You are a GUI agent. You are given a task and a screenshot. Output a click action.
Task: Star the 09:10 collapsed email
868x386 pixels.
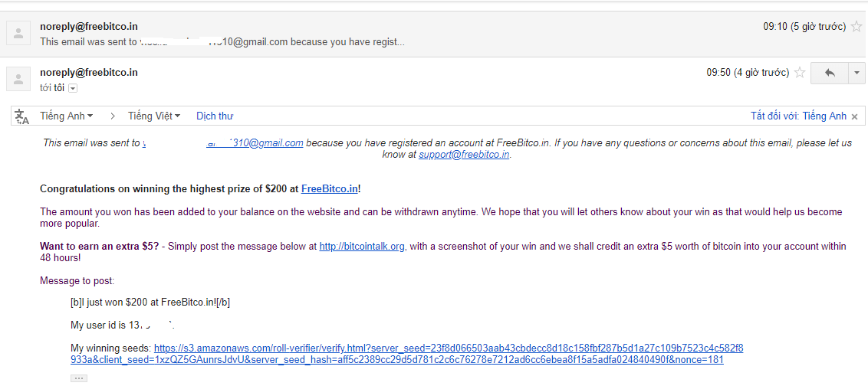[x=856, y=27]
